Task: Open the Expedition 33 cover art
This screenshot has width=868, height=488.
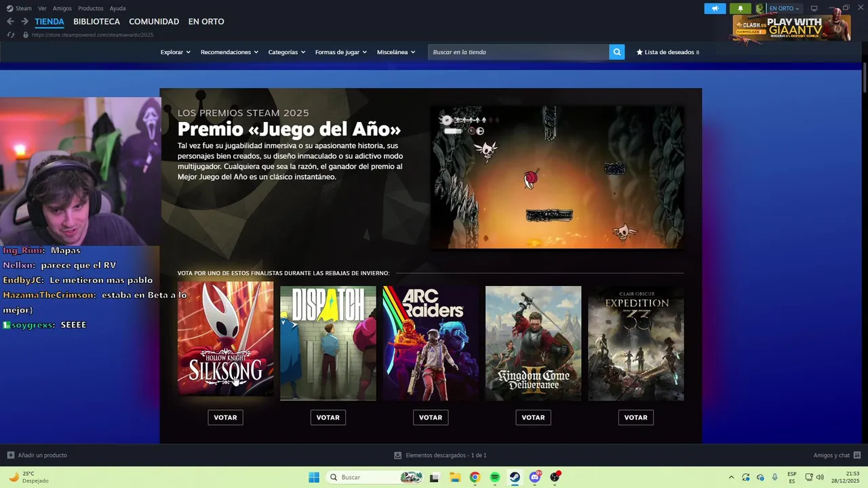Action: (635, 343)
